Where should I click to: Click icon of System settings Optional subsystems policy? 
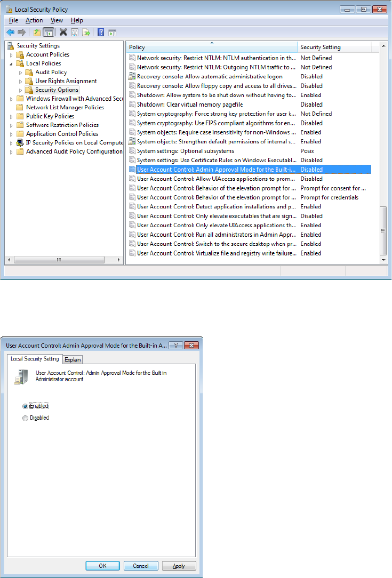point(132,151)
